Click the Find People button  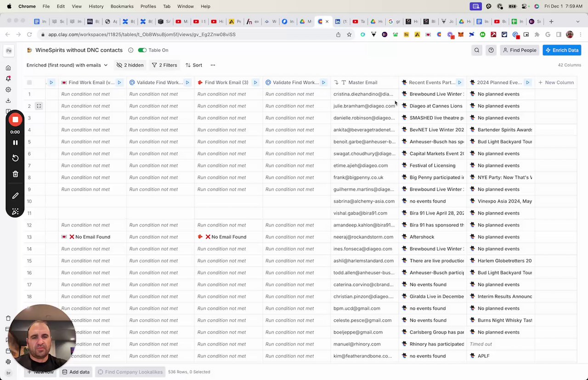(520, 50)
